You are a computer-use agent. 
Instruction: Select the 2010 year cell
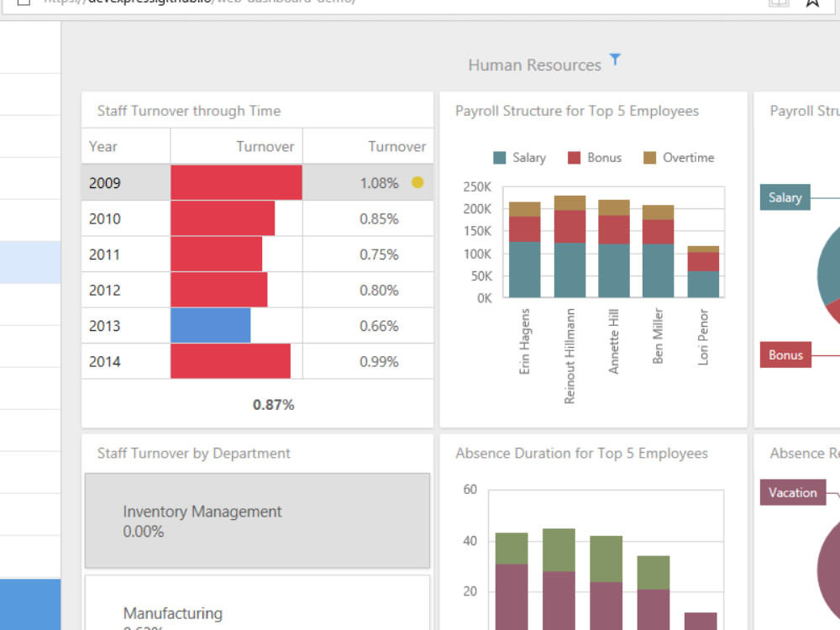[126, 218]
